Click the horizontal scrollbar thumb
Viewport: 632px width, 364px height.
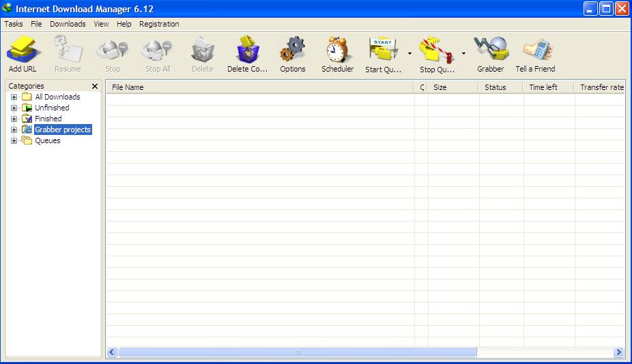298,352
